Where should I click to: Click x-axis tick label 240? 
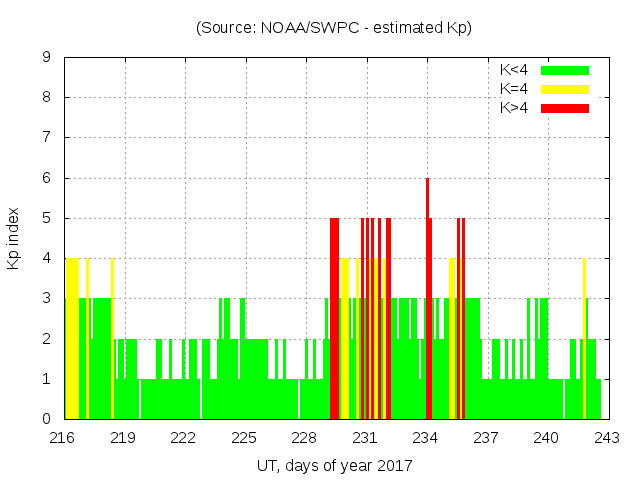[x=546, y=437]
